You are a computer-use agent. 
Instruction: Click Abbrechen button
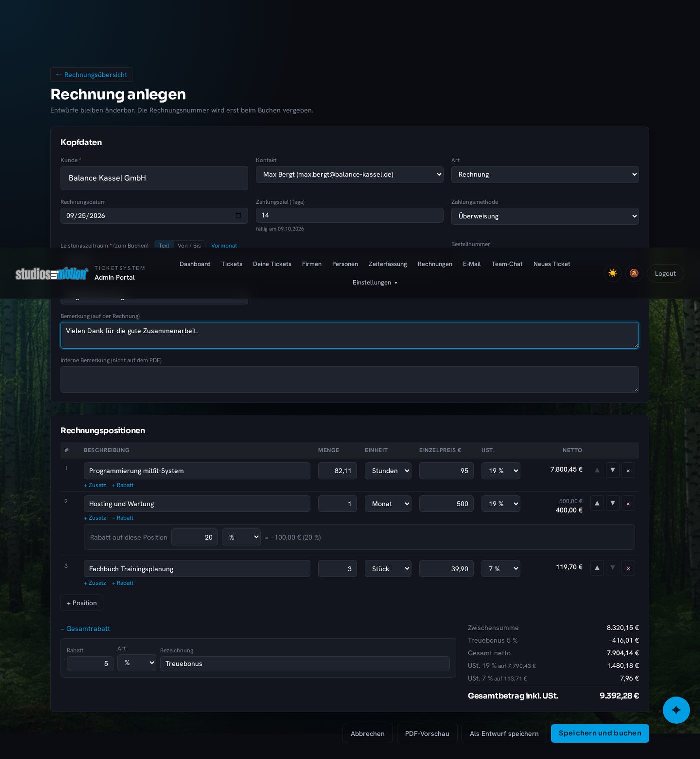(367, 734)
